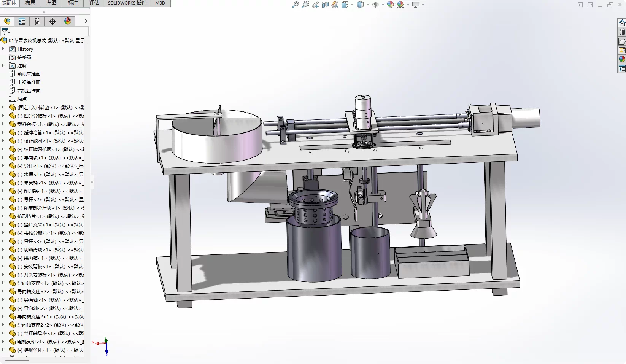Image resolution: width=626 pixels, height=364 pixels.
Task: Click the Display Style icon
Action: pyautogui.click(x=360, y=5)
